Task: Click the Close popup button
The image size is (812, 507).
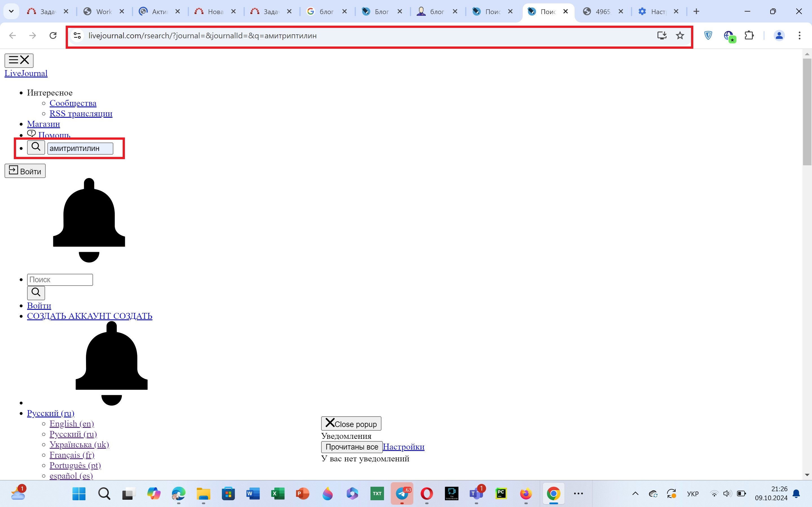Action: tap(351, 424)
